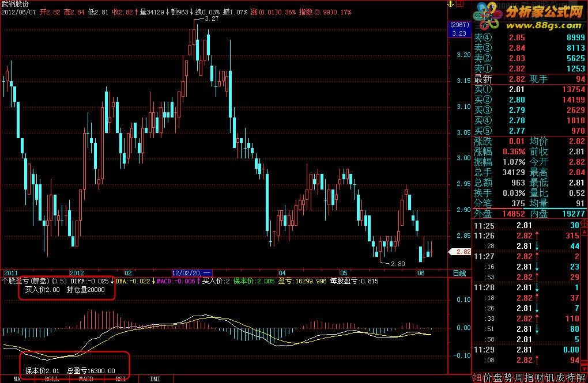Click the highlighted 12/02/20 date marker
Screen dimensions: 588x383
191,273
